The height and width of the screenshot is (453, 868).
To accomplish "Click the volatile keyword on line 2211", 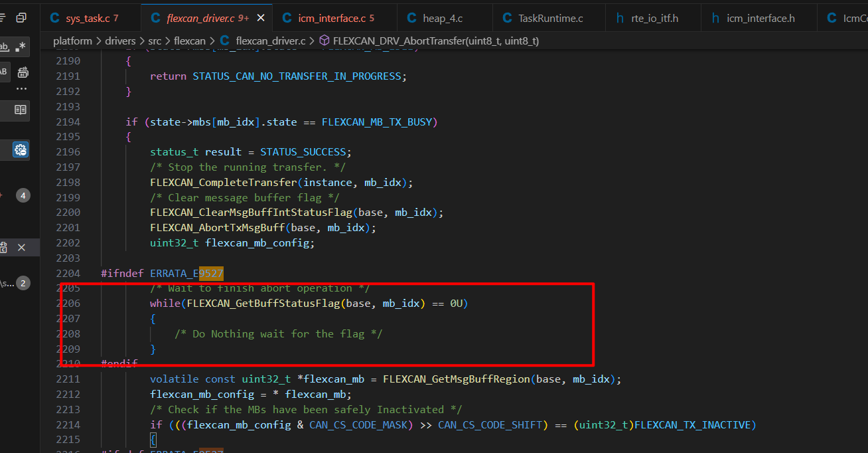I will [175, 379].
